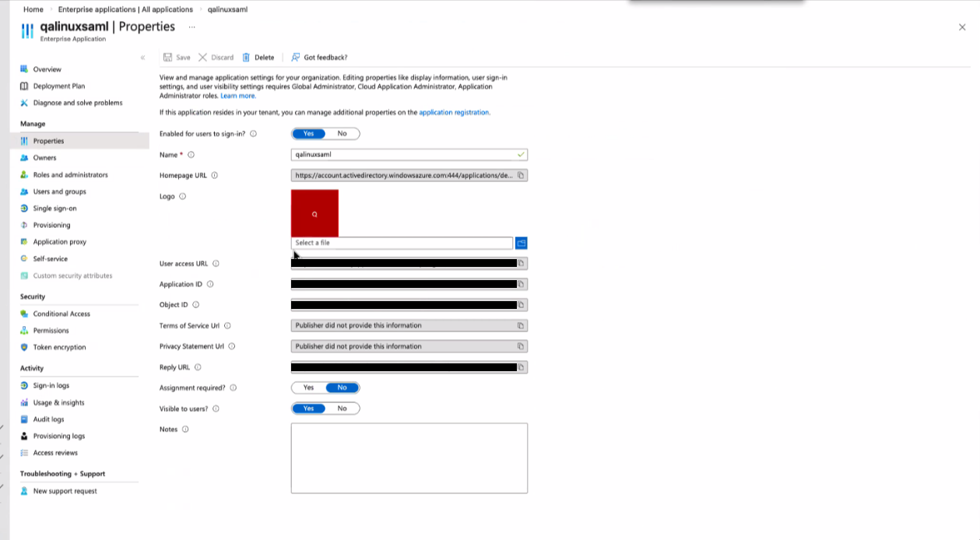Click the Save toolbar icon
980x540 pixels.
(x=168, y=58)
